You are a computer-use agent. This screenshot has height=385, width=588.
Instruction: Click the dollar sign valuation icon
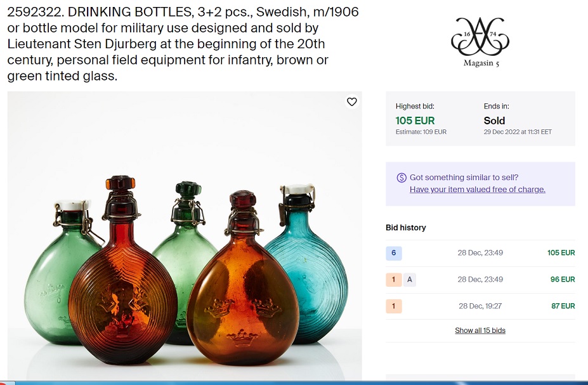[x=402, y=178]
